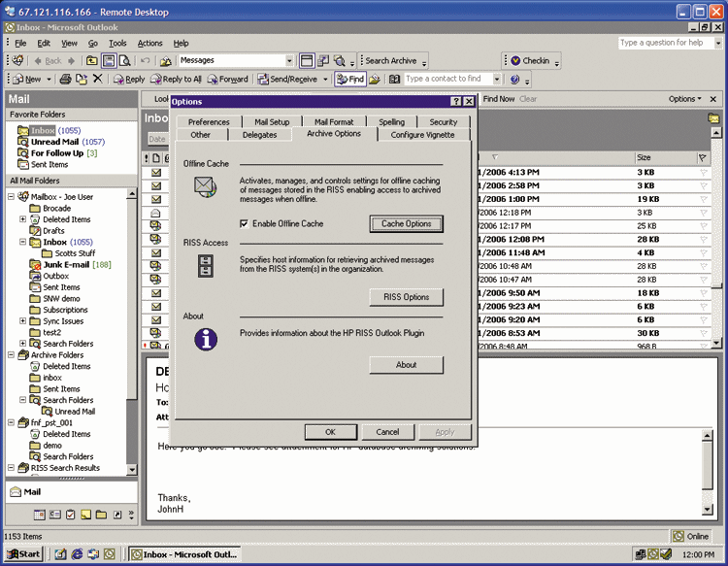
Task: Toggle flag on the 2:58 PM message
Action: [703, 185]
